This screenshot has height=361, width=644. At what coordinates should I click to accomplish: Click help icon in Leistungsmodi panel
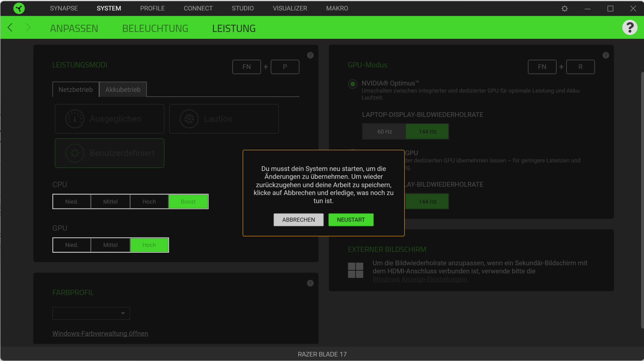click(x=310, y=55)
